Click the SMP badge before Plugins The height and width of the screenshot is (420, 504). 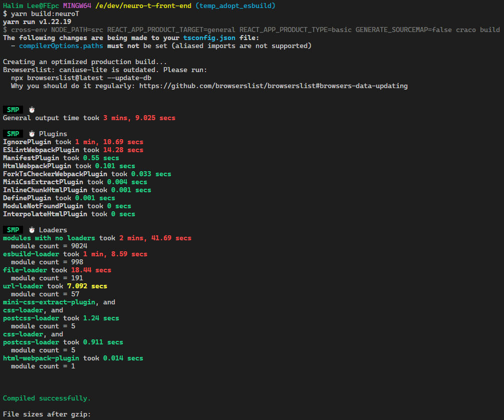13,134
